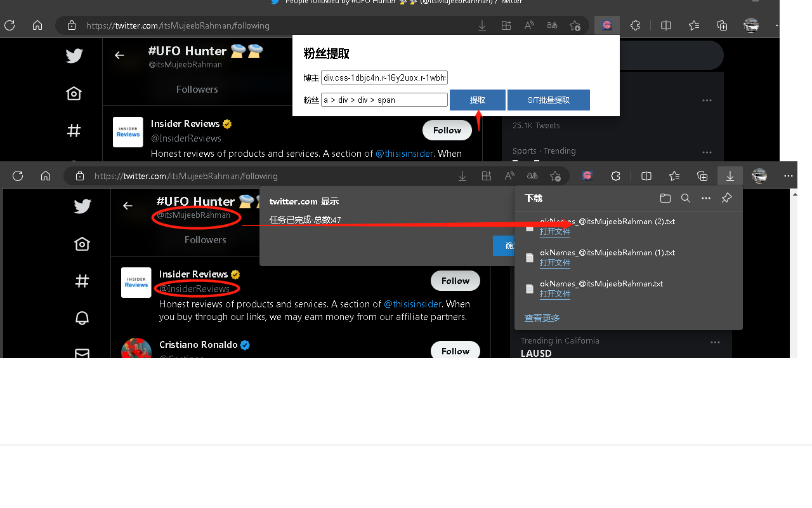Follow Cristiano Ronaldo
The width and height of the screenshot is (812, 508).
point(455,351)
